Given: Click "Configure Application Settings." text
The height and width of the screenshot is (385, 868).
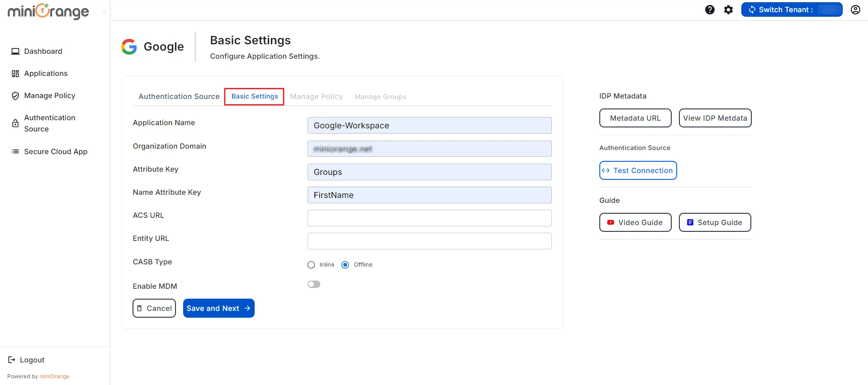Looking at the screenshot, I should click(x=265, y=56).
